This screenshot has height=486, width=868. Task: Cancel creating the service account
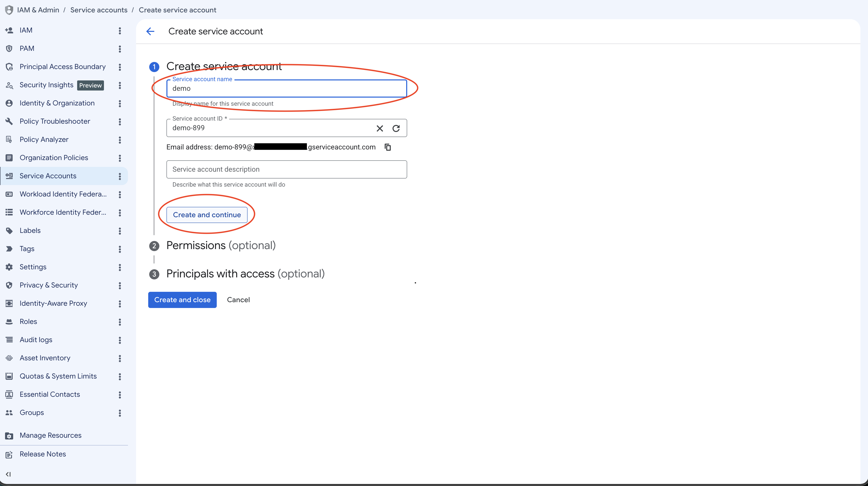238,300
